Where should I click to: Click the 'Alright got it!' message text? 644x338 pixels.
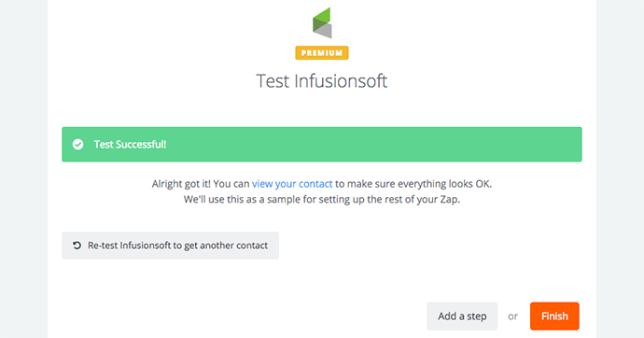pos(181,184)
